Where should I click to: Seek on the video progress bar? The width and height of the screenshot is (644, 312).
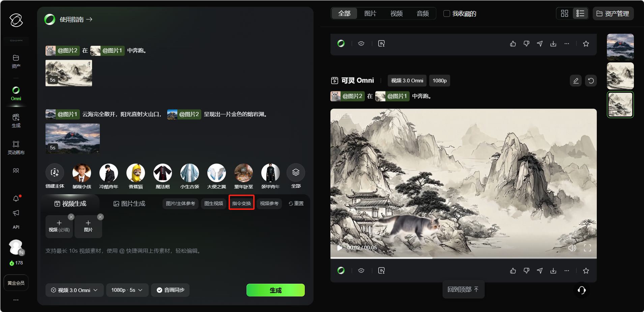coord(464,258)
